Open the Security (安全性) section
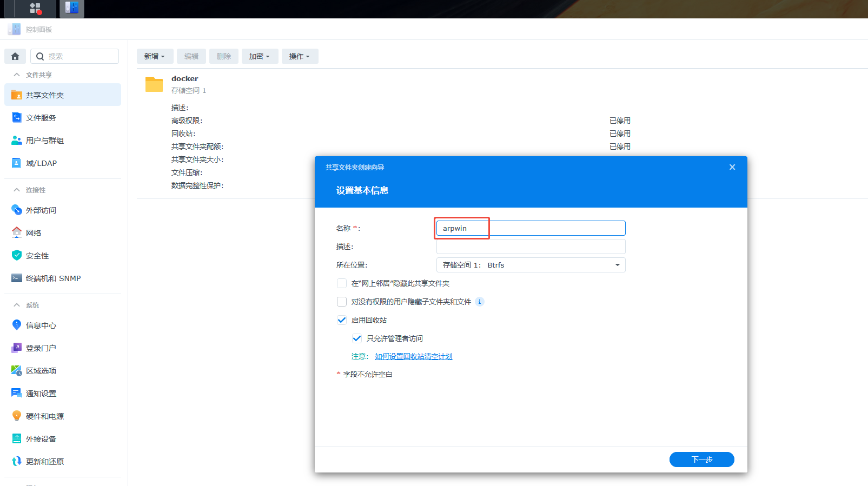Screen dimensions: 868x486 [x=37, y=256]
